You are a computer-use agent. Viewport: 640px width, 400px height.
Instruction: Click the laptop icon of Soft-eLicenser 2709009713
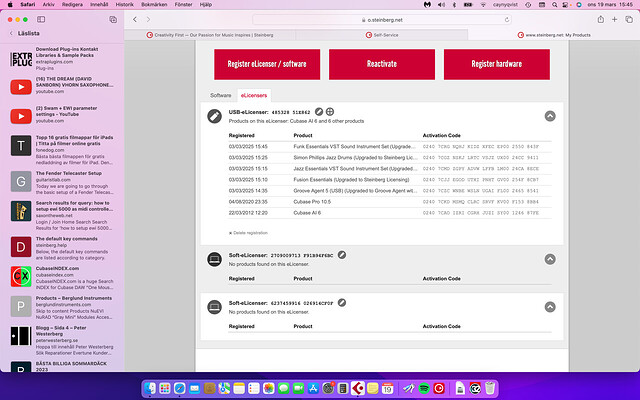point(214,259)
